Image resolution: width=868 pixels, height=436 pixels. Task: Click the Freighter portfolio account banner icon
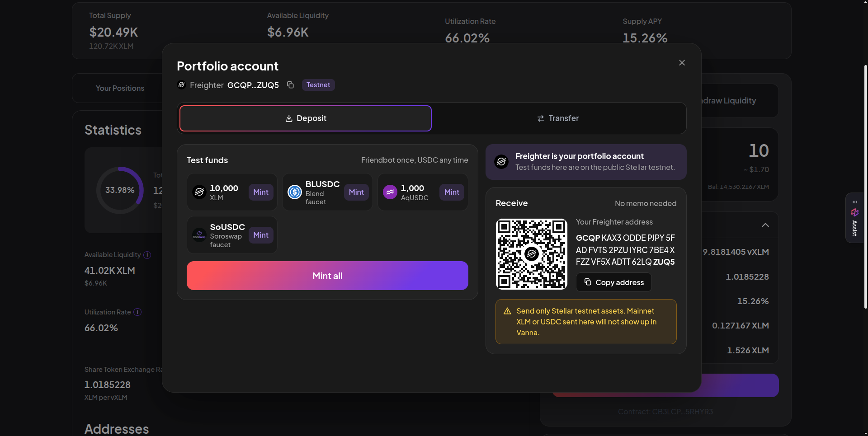click(x=501, y=162)
